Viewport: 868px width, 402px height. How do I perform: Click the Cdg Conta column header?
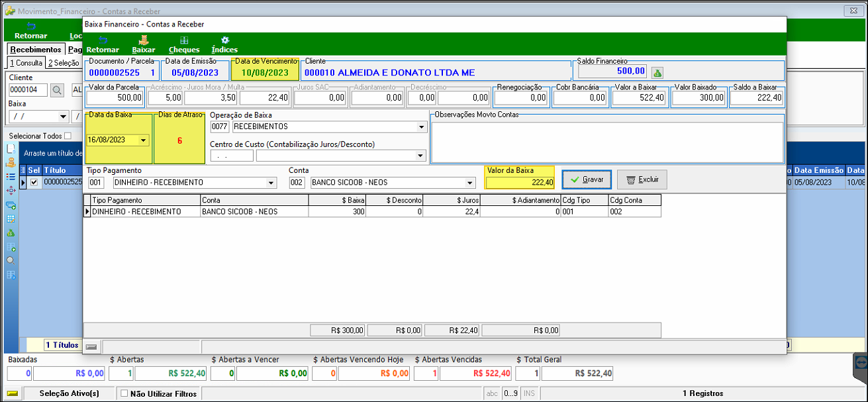pos(634,200)
